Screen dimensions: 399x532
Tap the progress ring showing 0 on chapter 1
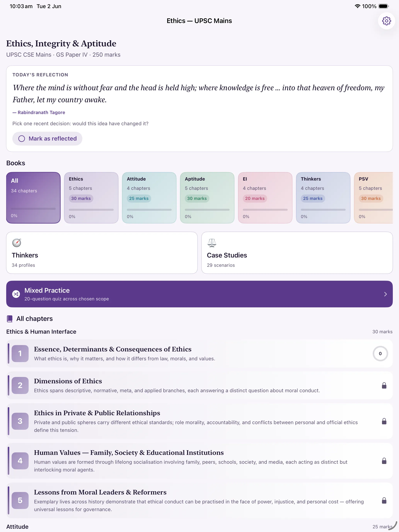(380, 354)
